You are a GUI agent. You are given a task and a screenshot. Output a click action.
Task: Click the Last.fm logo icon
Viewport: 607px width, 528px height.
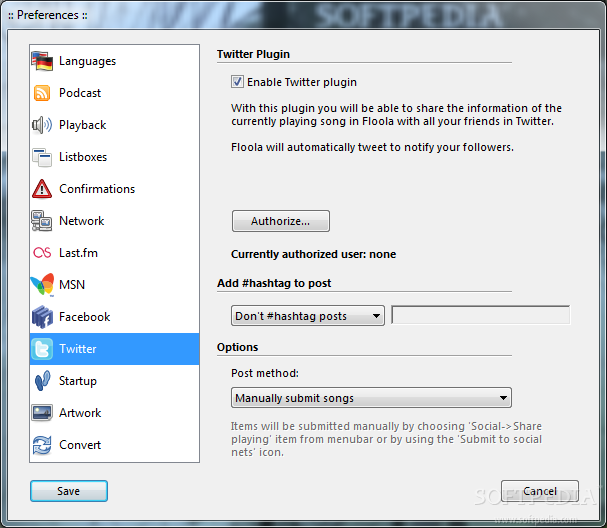[42, 253]
